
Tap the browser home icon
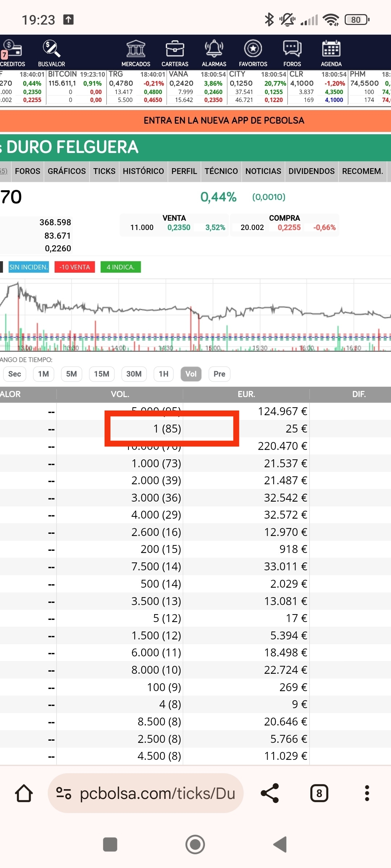24,793
